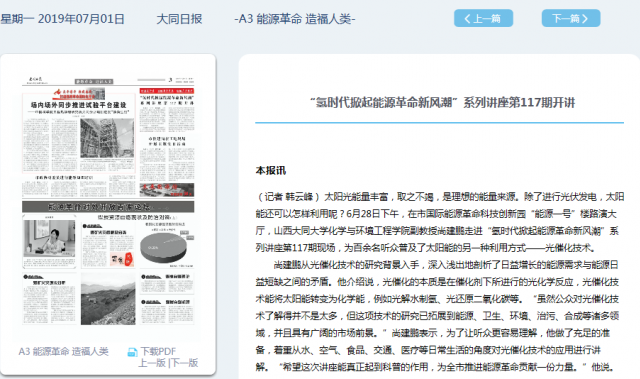Click the reporter byline （记者 韩云峰）
Screen dimensions: 640x379
tap(288, 197)
